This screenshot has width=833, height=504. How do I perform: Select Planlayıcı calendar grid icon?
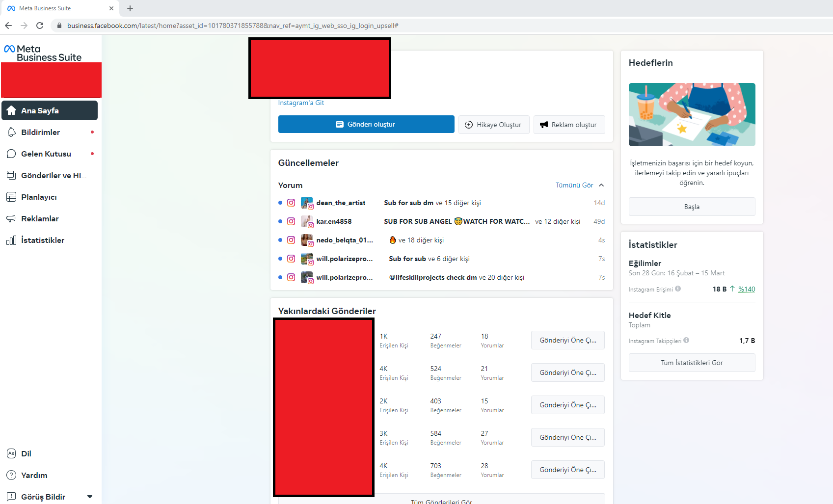pyautogui.click(x=11, y=197)
